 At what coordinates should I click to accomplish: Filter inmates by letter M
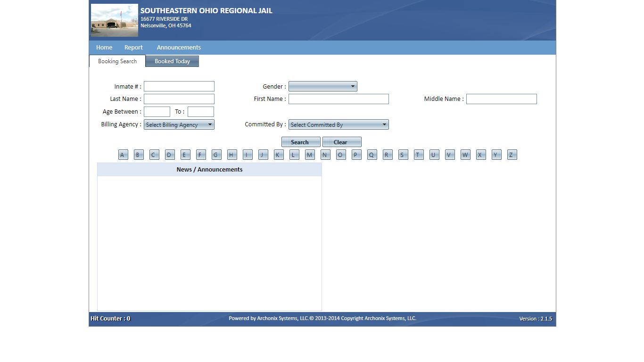(x=310, y=155)
